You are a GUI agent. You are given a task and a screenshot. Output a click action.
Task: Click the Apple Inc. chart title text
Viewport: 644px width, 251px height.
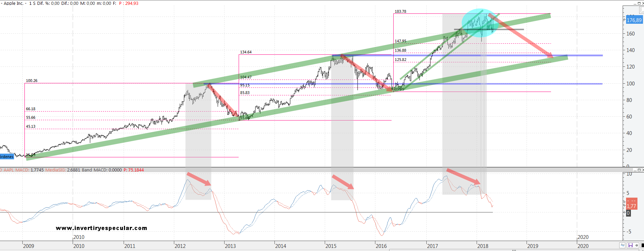13,3
